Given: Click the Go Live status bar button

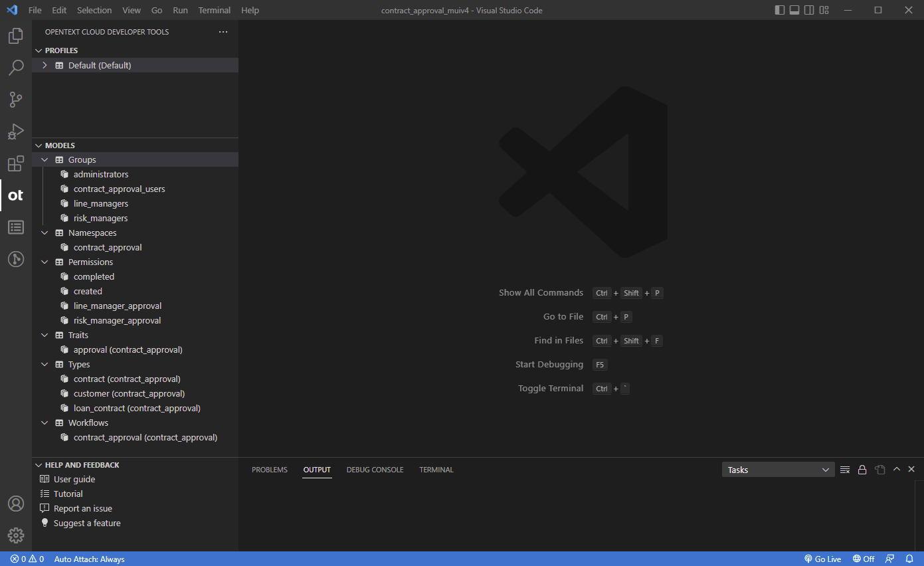Looking at the screenshot, I should (822, 559).
